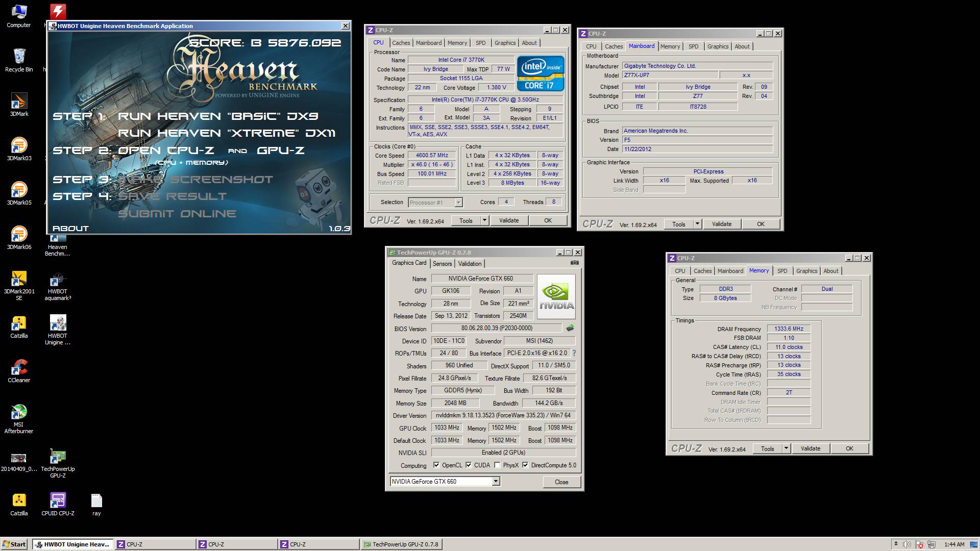Viewport: 980px width, 551px height.
Task: Switch to Sensors tab in GPU-Z
Action: [442, 264]
